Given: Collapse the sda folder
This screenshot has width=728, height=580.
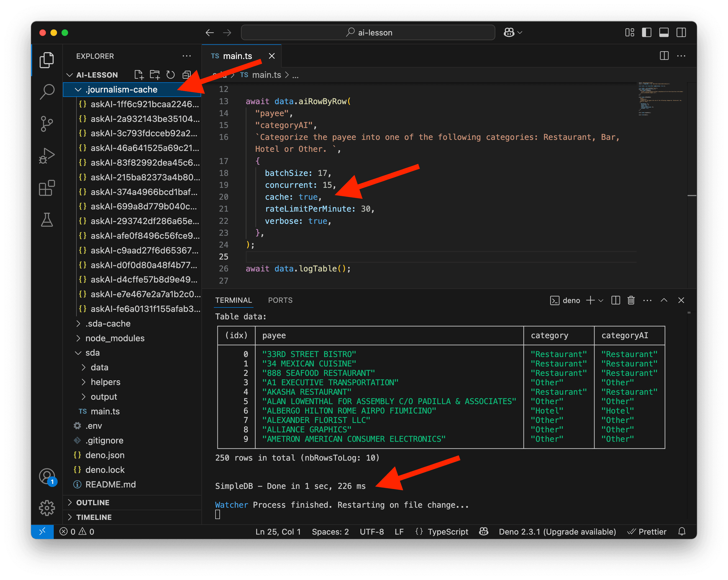Looking at the screenshot, I should click(132, 352).
